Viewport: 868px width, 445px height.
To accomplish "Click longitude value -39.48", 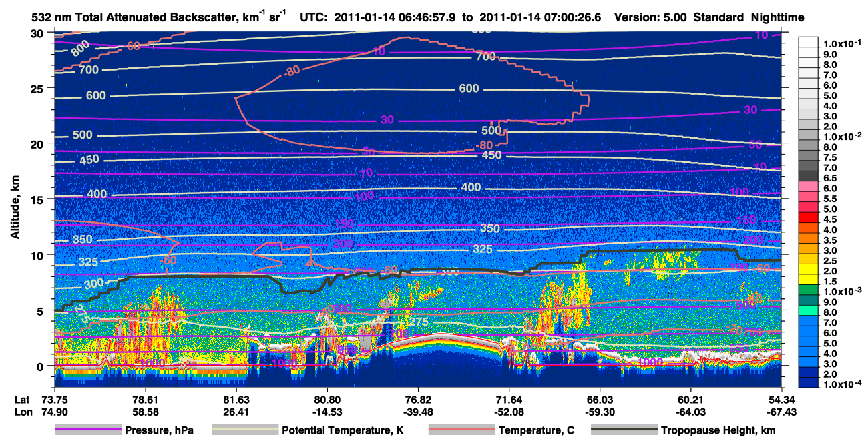I will tap(417, 412).
